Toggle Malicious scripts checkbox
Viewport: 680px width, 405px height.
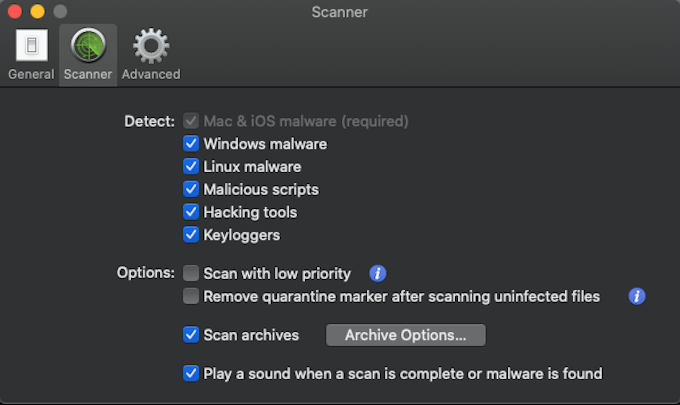coord(191,189)
